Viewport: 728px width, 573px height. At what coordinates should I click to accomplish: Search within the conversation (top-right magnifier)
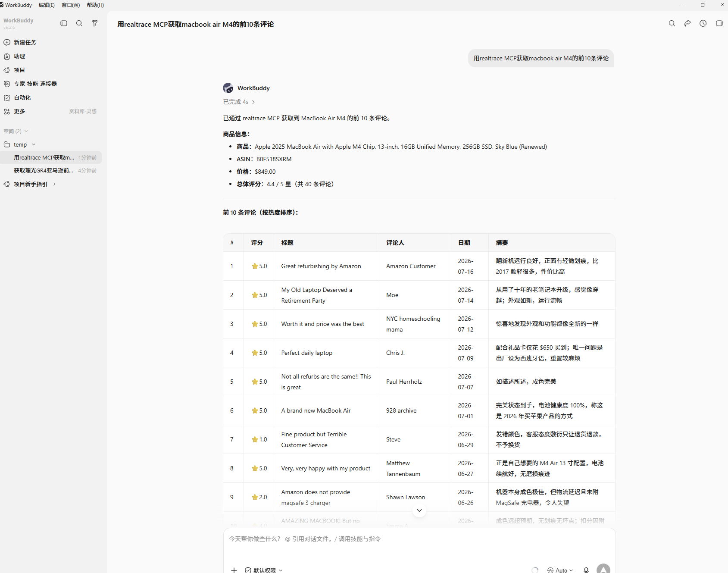[x=672, y=23]
